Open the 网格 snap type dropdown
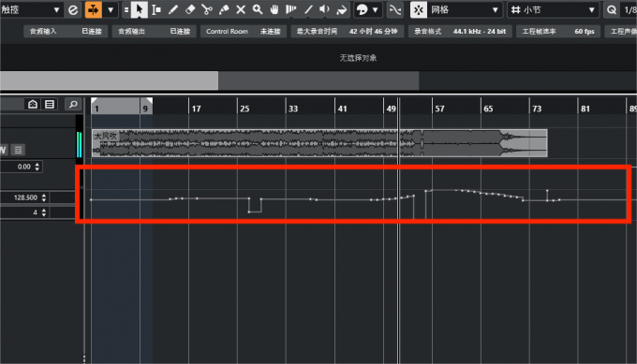This screenshot has height=364, width=637. click(x=466, y=9)
